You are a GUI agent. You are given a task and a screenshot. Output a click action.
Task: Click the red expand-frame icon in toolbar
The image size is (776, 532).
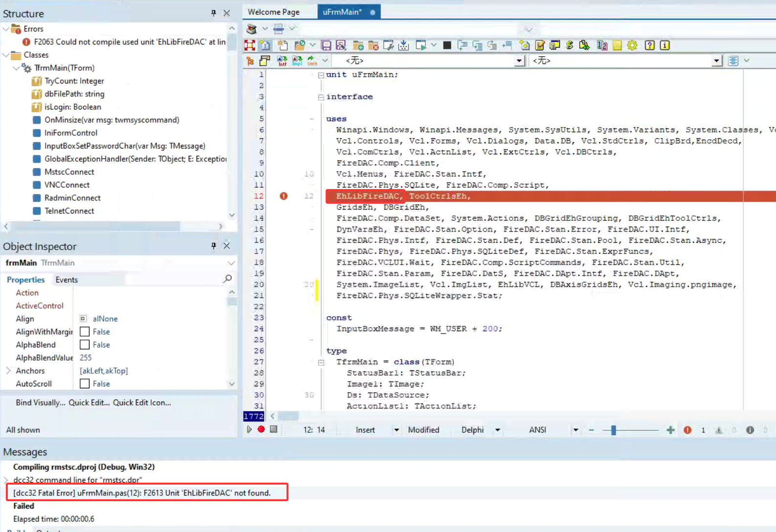[x=250, y=45]
